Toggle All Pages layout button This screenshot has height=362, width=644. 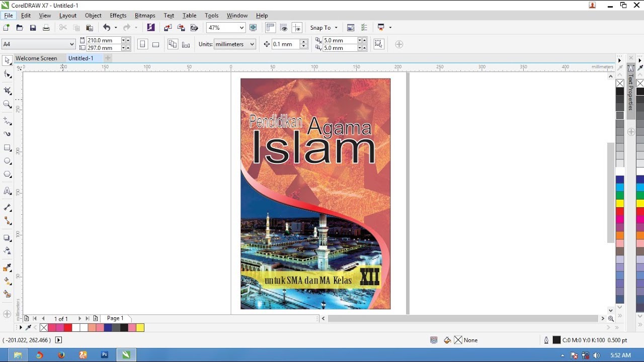(x=173, y=44)
